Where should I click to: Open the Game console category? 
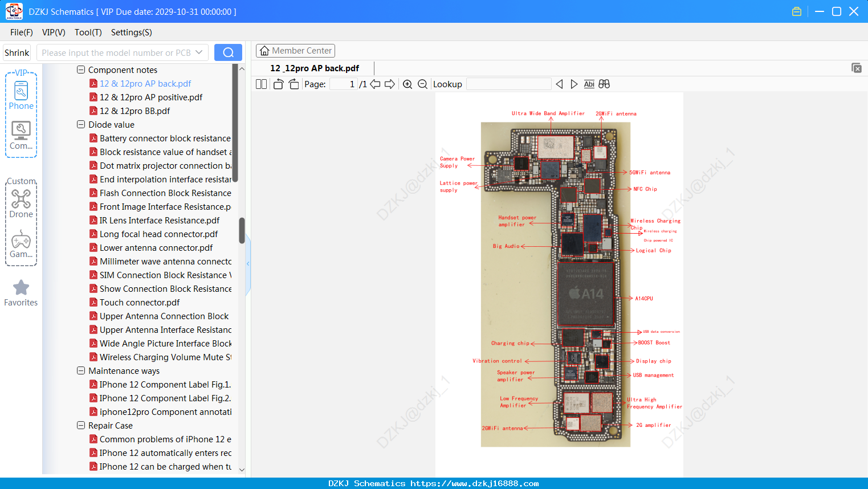point(21,244)
